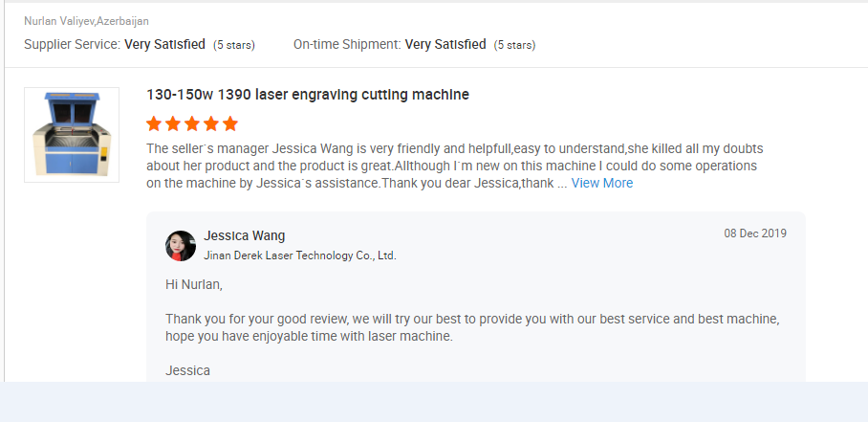Click the fourth orange rating star
Image resolution: width=868 pixels, height=422 pixels.
click(x=211, y=124)
